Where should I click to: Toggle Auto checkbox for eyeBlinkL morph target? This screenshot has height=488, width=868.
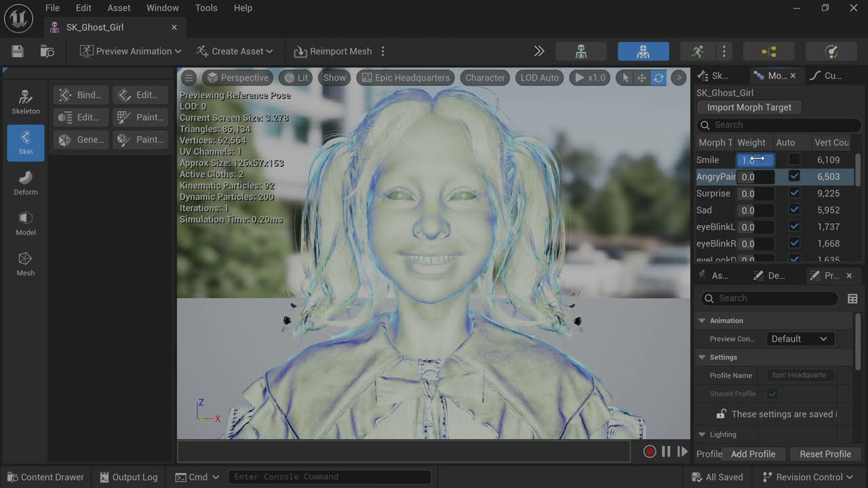point(794,226)
